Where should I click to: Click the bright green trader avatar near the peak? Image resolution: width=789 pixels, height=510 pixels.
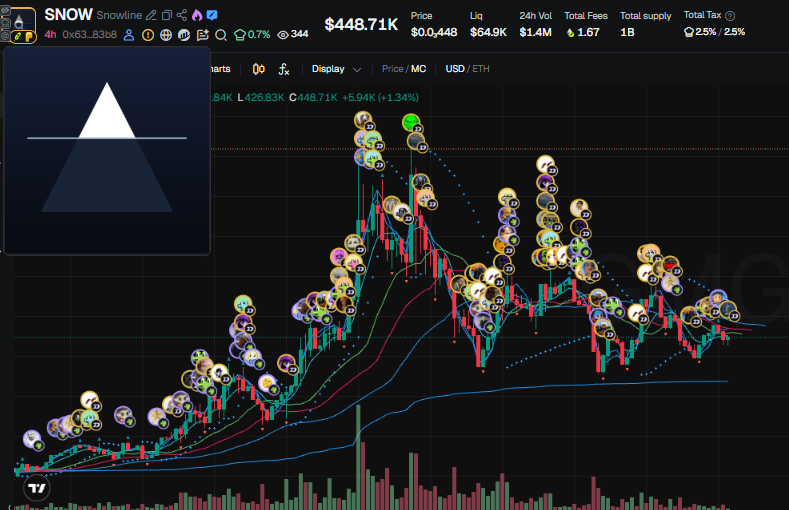[x=411, y=122]
